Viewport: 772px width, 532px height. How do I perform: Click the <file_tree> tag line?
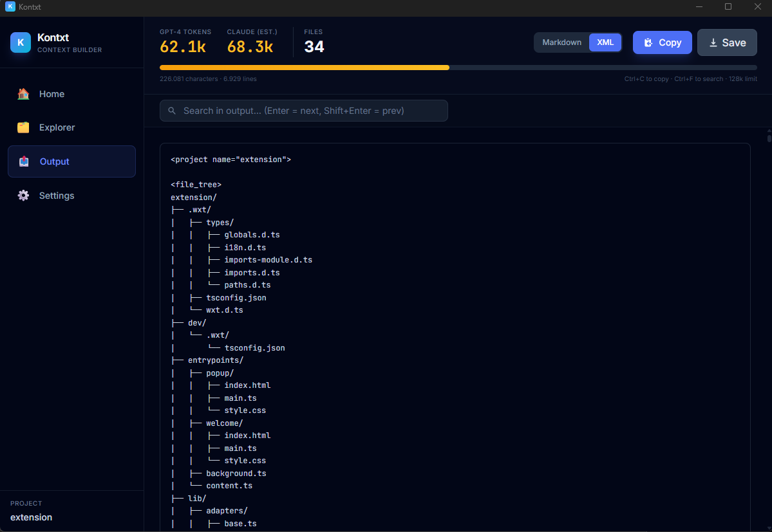click(196, 185)
